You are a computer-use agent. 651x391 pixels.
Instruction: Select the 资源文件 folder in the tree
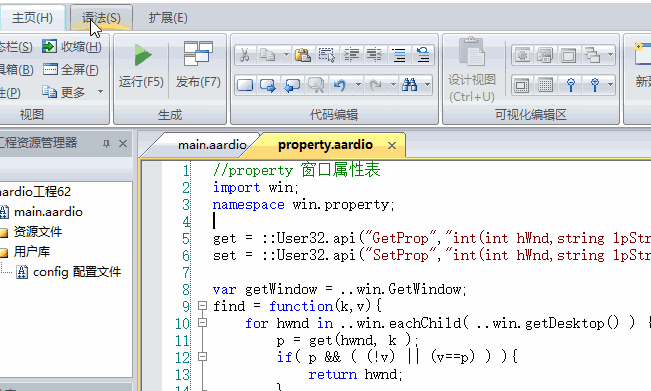(38, 231)
